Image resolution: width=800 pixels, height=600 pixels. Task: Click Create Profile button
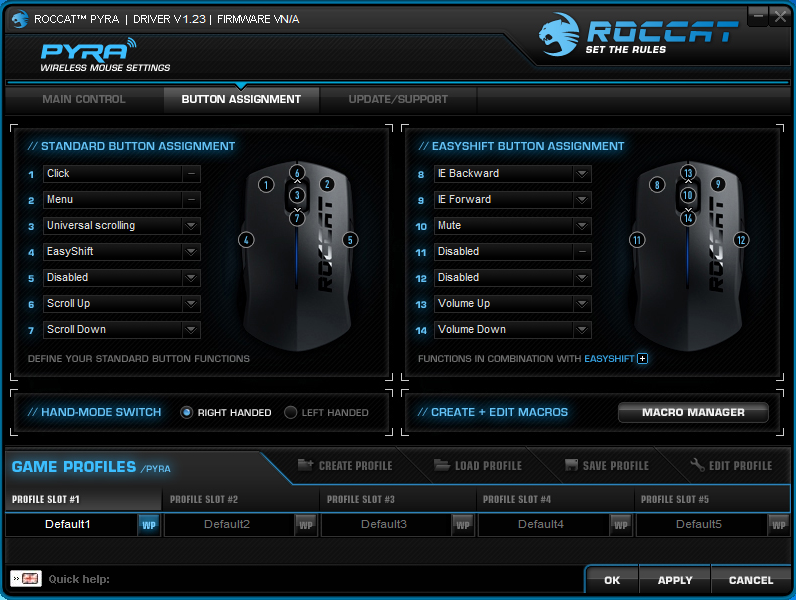coord(345,465)
